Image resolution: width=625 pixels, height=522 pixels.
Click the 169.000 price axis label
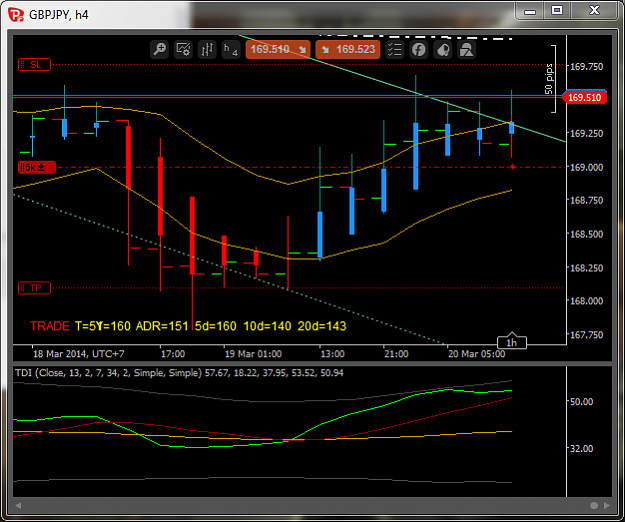tap(586, 167)
